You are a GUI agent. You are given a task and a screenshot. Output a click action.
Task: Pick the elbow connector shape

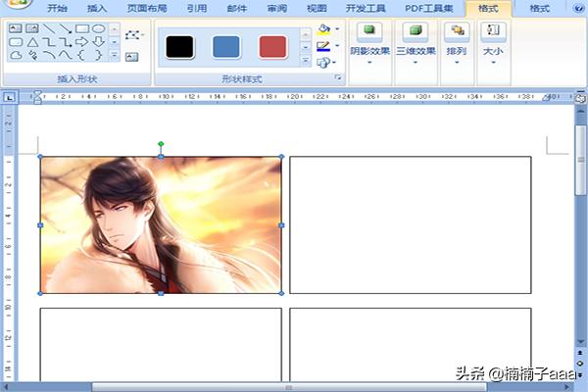49,41
